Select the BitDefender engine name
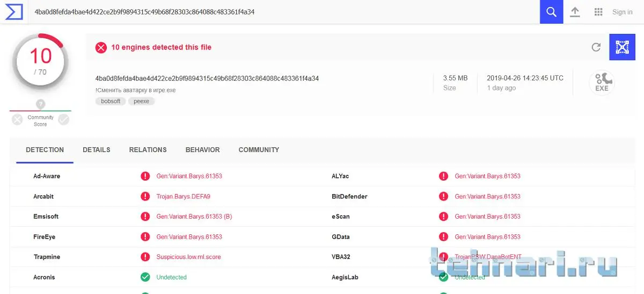The width and height of the screenshot is (644, 294). pos(349,197)
